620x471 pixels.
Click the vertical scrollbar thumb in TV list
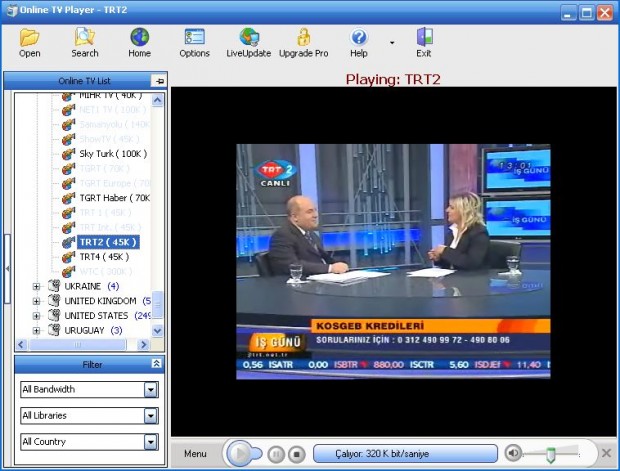[x=157, y=305]
